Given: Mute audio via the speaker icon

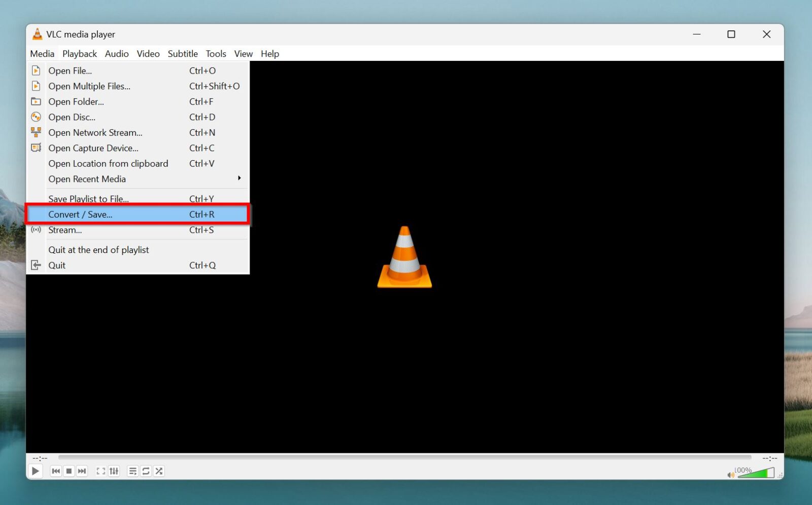Looking at the screenshot, I should (730, 474).
